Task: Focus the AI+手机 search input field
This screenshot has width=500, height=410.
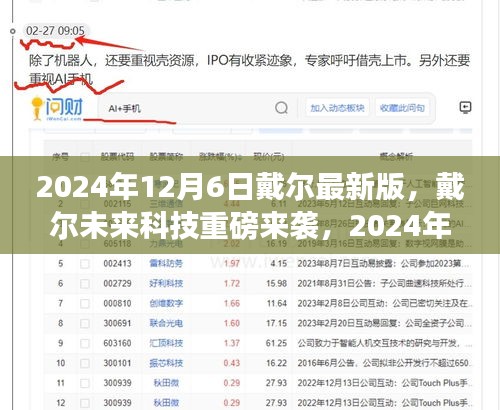Action: click(187, 108)
